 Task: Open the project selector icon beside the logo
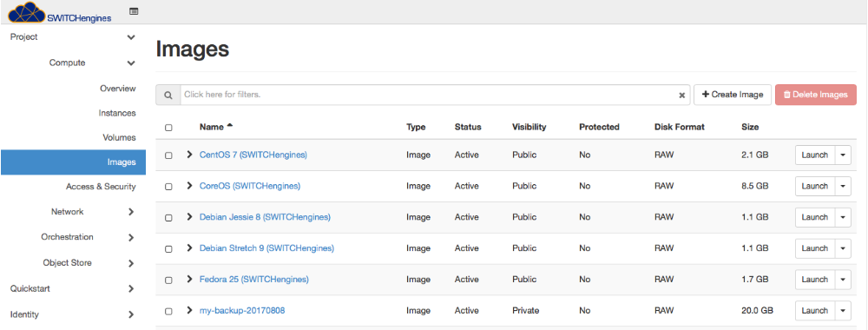point(134,11)
